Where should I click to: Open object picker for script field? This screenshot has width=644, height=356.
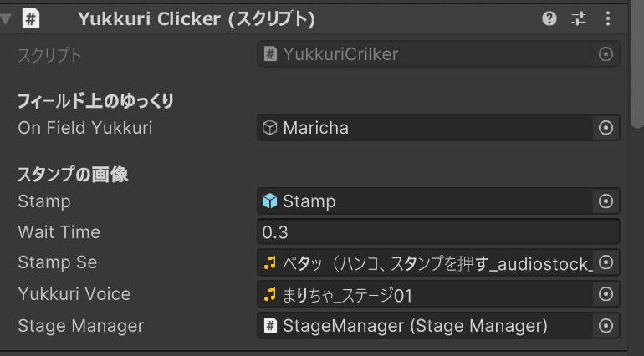click(x=606, y=54)
